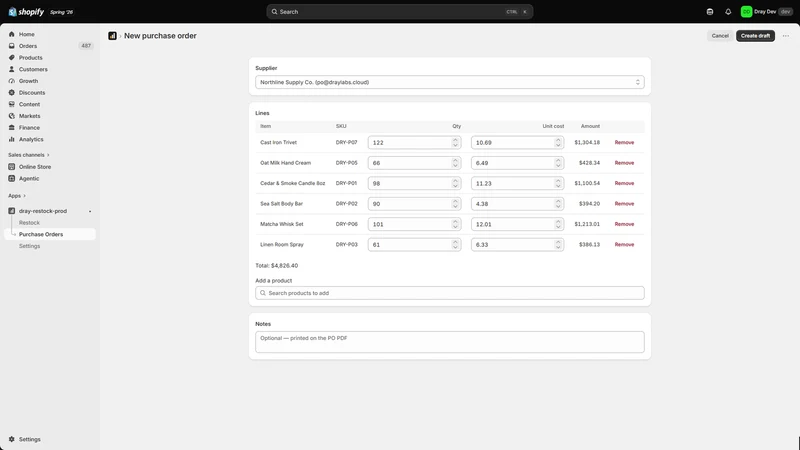The image size is (800, 450).
Task: Remove the Cast Iron Trivet line
Action: (x=624, y=142)
